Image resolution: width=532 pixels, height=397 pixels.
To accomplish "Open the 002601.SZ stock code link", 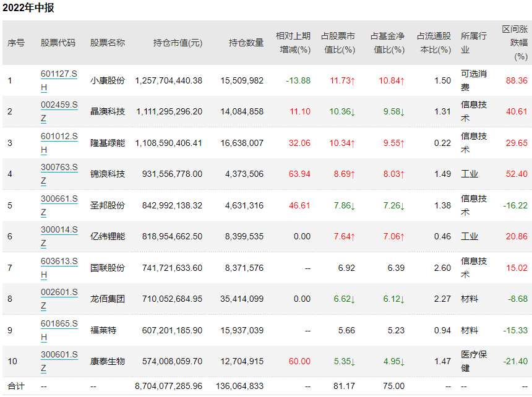I will (59, 292).
